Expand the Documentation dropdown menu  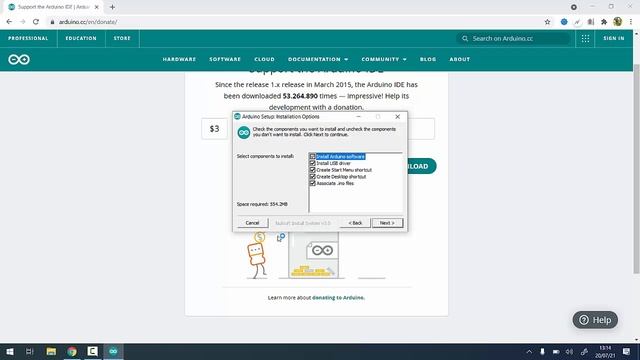click(318, 60)
